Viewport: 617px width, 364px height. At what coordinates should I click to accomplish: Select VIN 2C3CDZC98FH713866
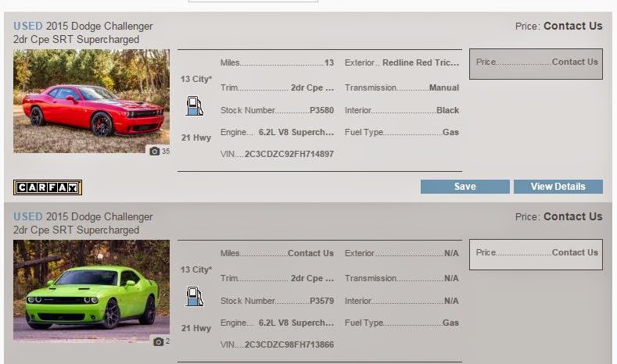289,344
